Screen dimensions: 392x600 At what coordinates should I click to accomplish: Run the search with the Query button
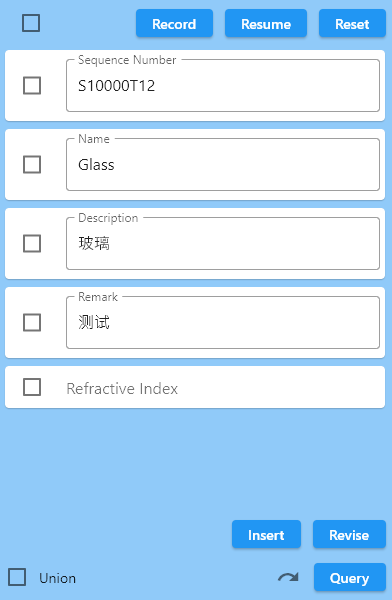coord(350,577)
